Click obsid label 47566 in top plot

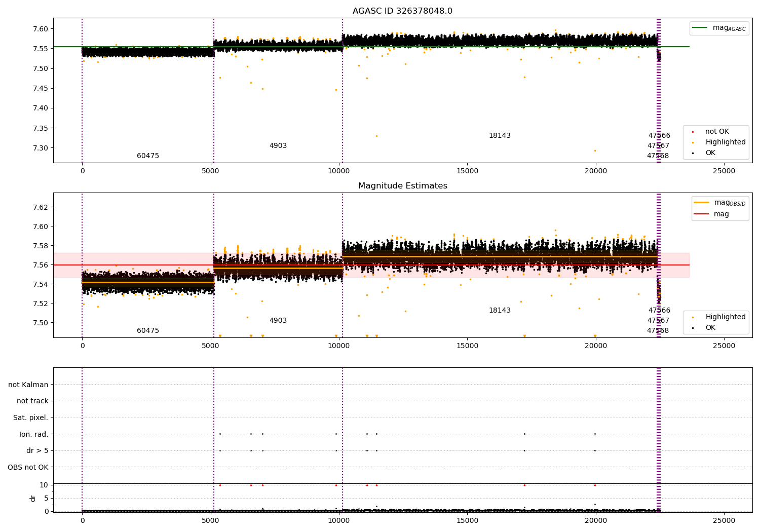point(659,136)
